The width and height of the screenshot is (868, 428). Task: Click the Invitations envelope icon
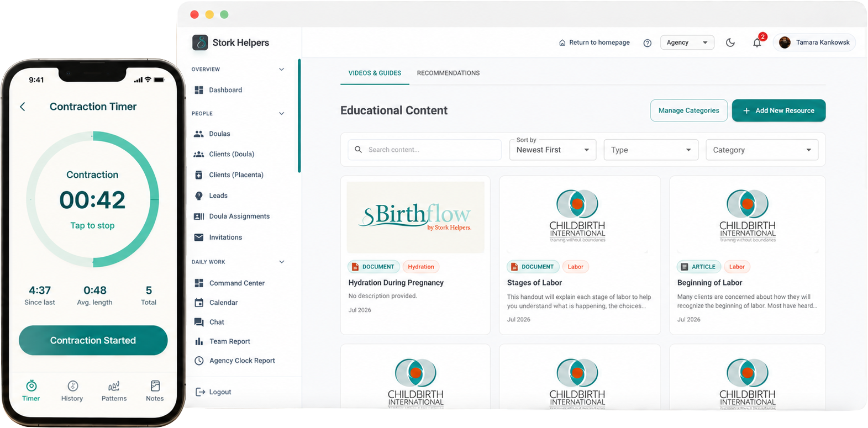coord(199,237)
